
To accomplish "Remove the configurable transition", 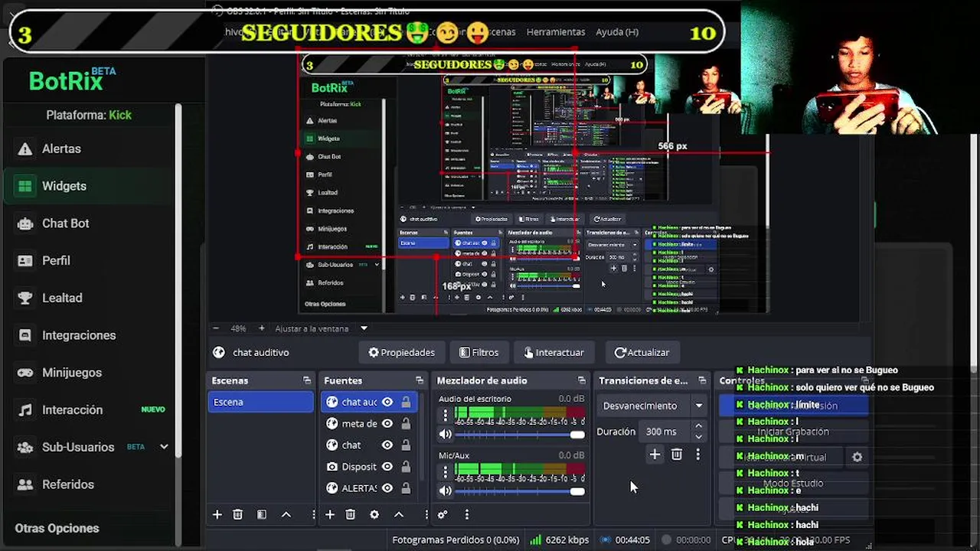I will pyautogui.click(x=677, y=455).
